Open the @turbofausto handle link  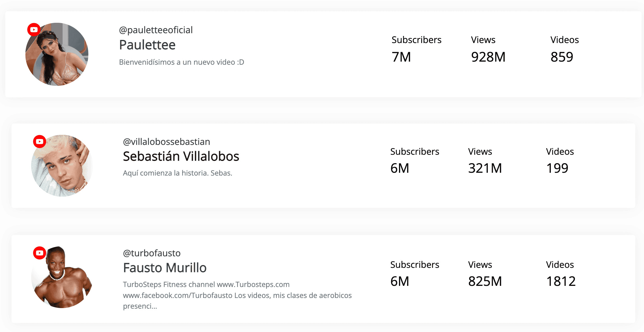click(x=152, y=253)
